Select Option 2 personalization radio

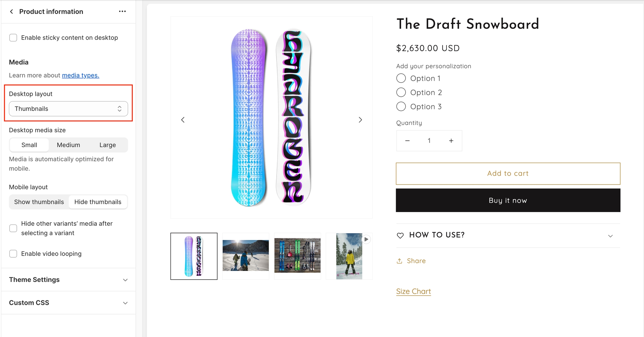pyautogui.click(x=401, y=92)
